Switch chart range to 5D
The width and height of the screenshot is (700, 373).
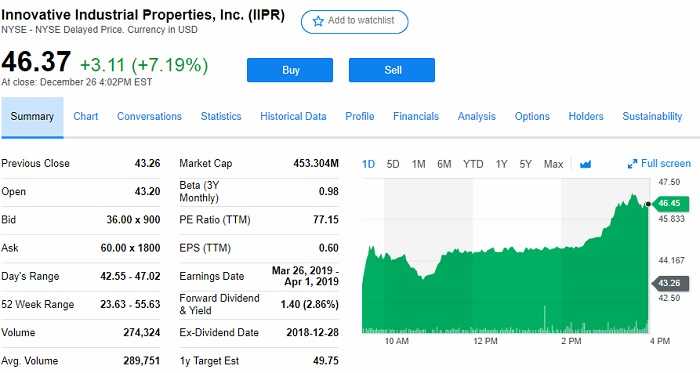[x=393, y=164]
